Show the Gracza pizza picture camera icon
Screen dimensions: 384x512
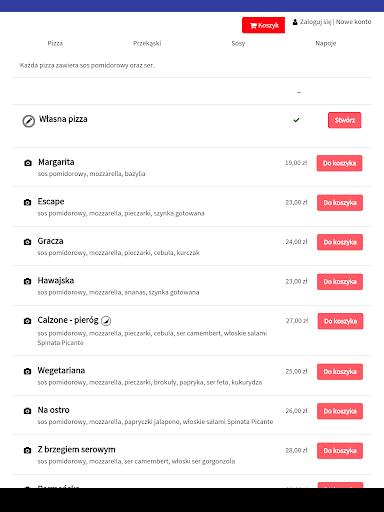click(x=27, y=242)
